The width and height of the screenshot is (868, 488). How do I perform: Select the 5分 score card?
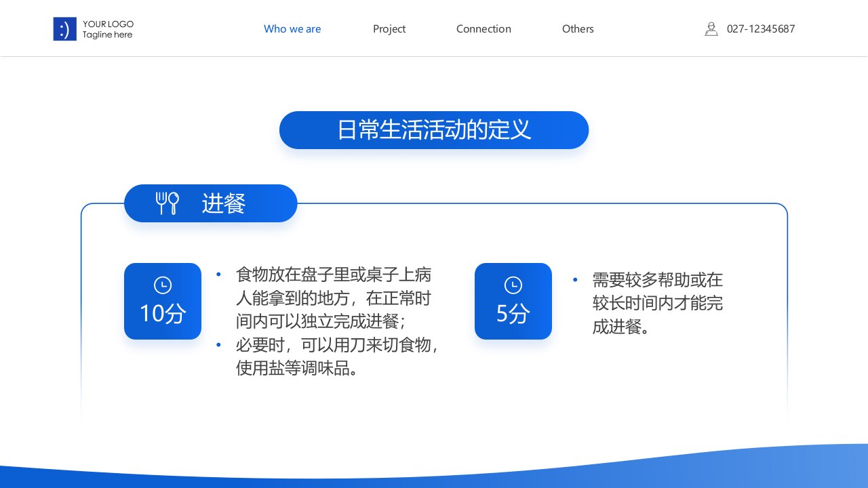click(513, 301)
